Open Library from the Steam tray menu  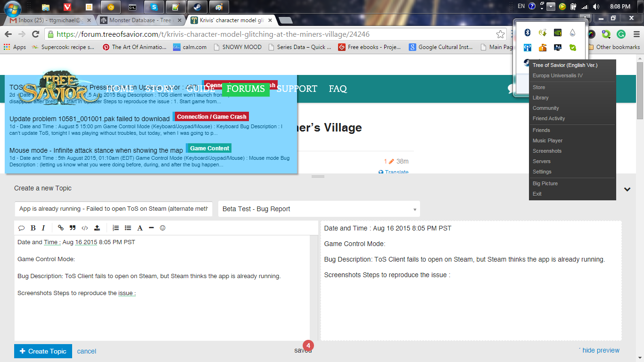pos(540,98)
